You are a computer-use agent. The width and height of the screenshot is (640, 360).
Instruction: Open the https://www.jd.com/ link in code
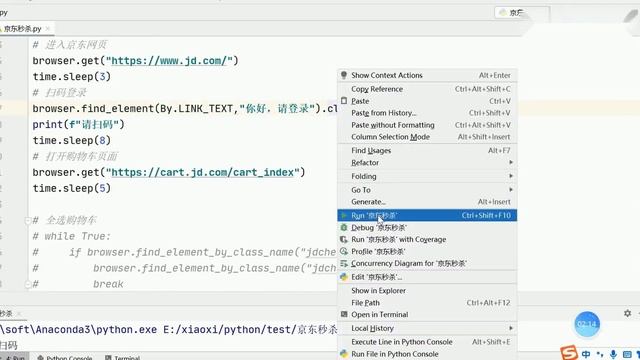169,61
